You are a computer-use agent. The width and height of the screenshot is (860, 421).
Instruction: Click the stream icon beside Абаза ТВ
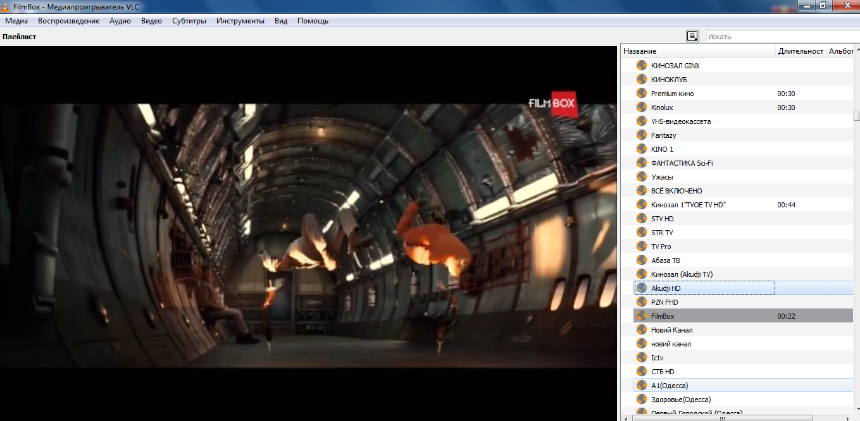pyautogui.click(x=641, y=260)
